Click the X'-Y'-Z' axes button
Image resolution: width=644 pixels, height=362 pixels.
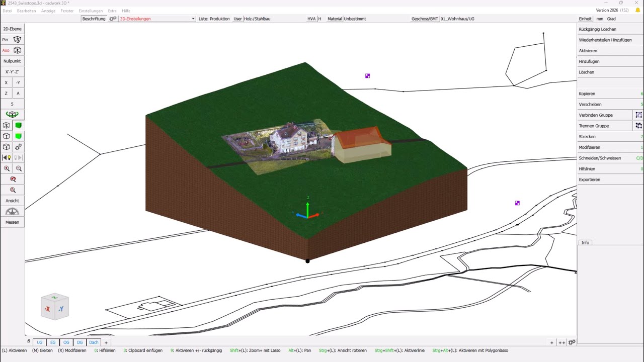tap(12, 72)
